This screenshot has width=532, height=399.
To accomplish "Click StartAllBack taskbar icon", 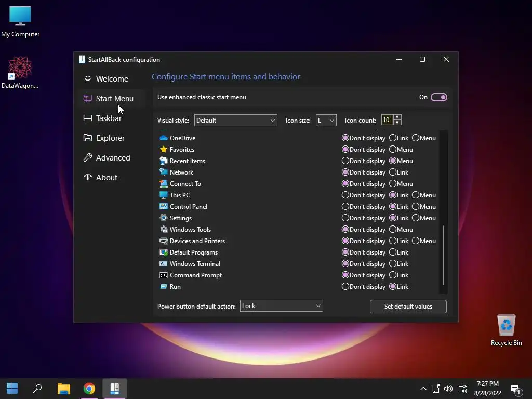I will [115, 389].
